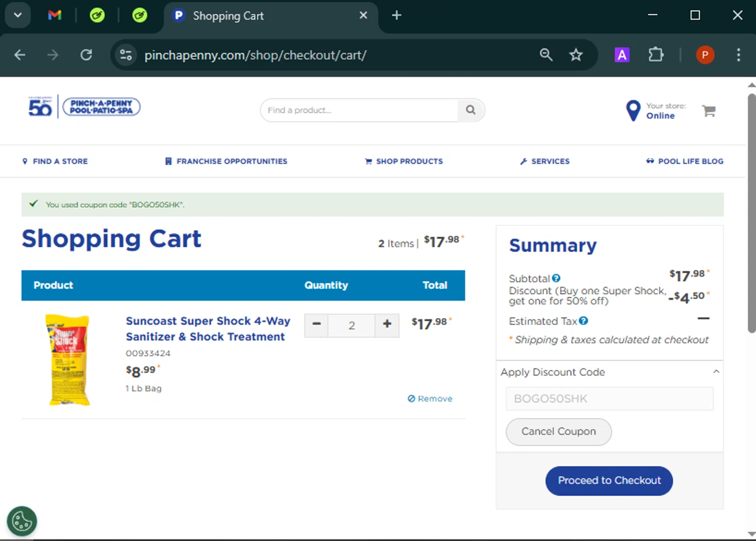
Task: Maximize the browser window
Action: tap(695, 15)
